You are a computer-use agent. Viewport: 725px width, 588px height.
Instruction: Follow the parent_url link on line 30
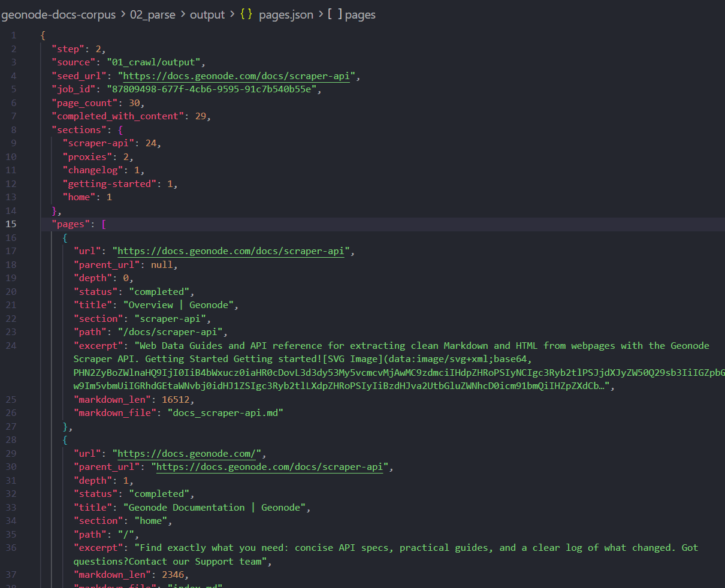[x=270, y=467]
